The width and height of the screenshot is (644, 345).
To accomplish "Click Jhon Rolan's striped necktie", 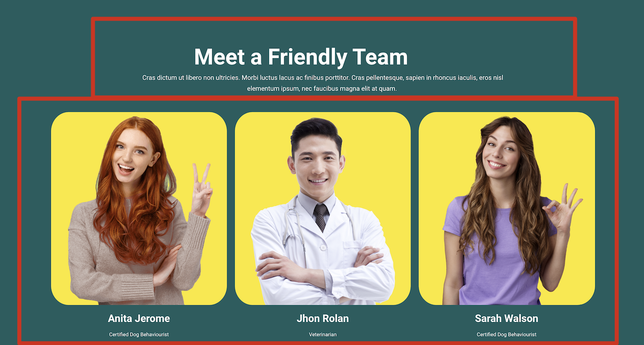I will [x=320, y=217].
